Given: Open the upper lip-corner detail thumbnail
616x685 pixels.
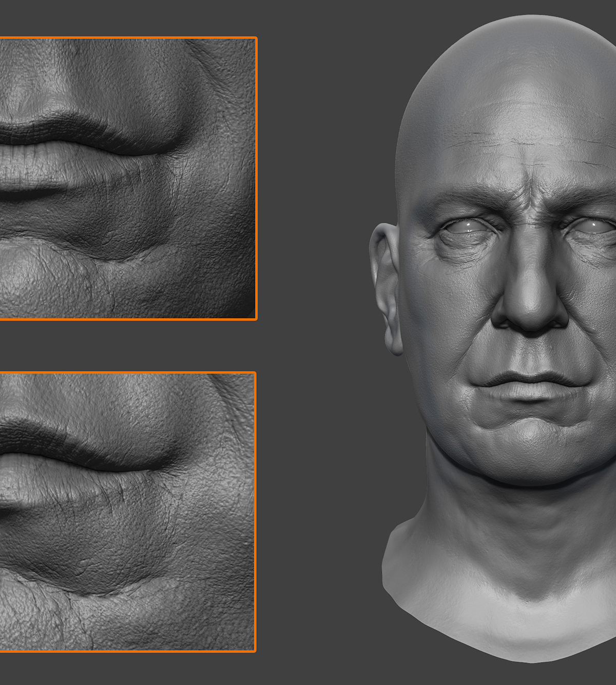Looking at the screenshot, I should (128, 179).
